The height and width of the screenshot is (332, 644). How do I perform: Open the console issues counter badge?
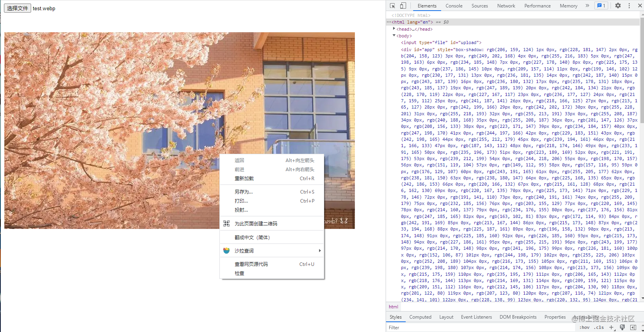[601, 6]
